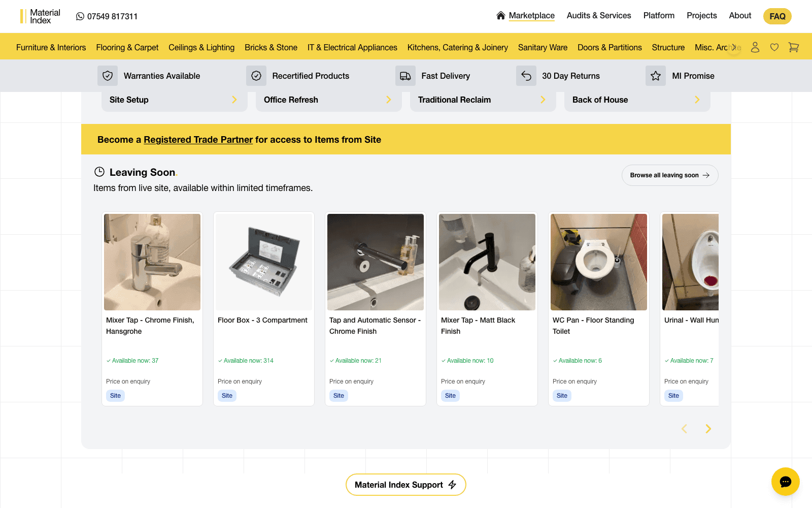
Task: Open the About menu item
Action: click(x=740, y=16)
